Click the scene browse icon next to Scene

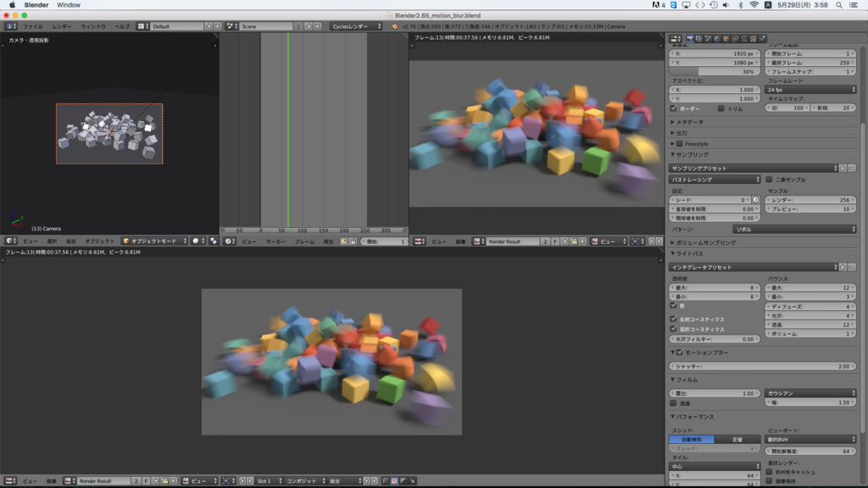[232, 26]
